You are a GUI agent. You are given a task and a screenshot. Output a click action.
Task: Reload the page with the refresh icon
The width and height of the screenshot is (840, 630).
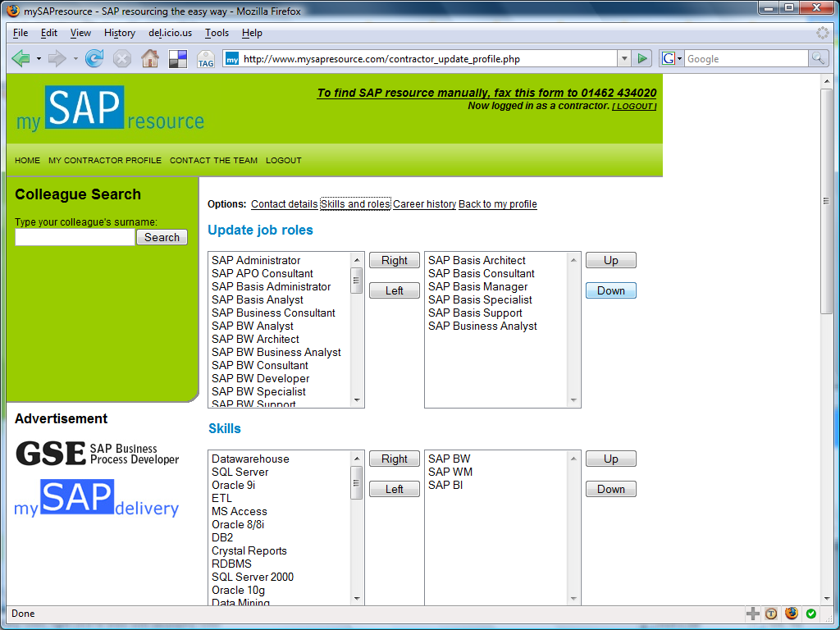(95, 58)
